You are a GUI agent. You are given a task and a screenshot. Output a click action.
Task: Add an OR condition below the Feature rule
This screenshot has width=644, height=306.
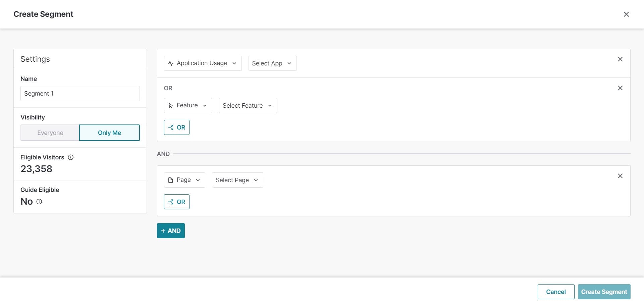(176, 127)
